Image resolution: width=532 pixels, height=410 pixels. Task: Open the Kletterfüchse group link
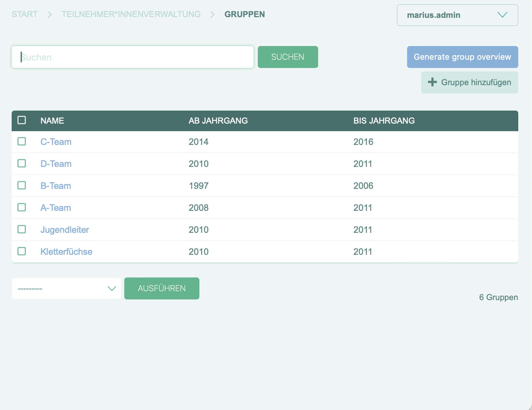pyautogui.click(x=66, y=252)
